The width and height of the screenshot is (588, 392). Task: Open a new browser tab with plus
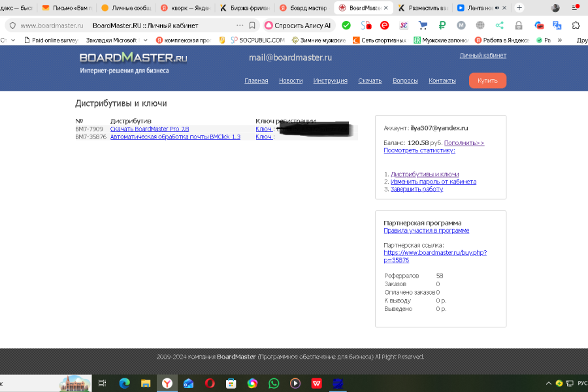click(519, 7)
